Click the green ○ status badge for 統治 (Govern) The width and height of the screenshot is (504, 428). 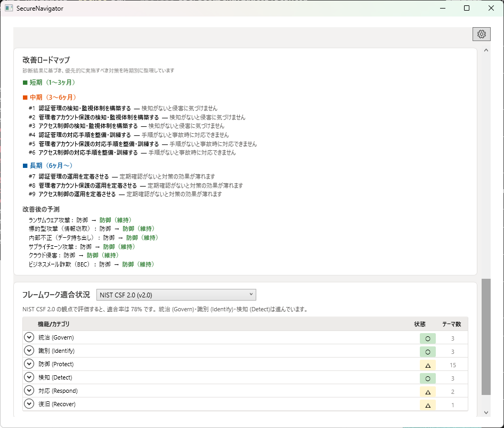[x=427, y=337]
